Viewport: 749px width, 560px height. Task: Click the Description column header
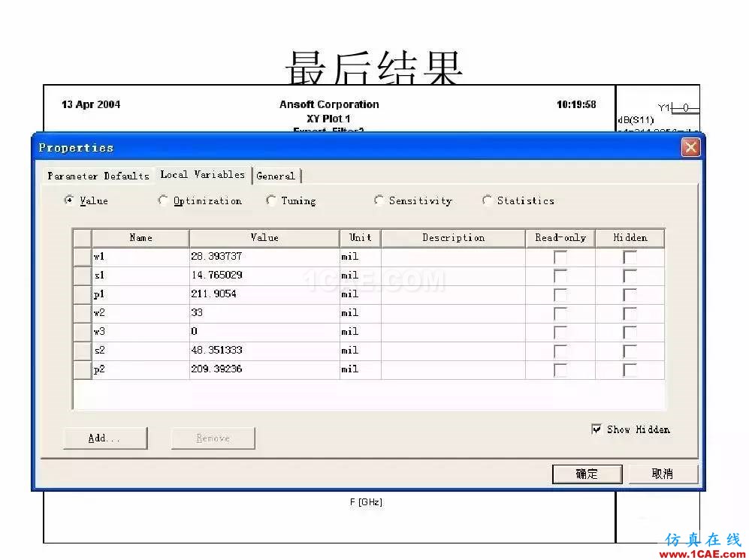(453, 238)
